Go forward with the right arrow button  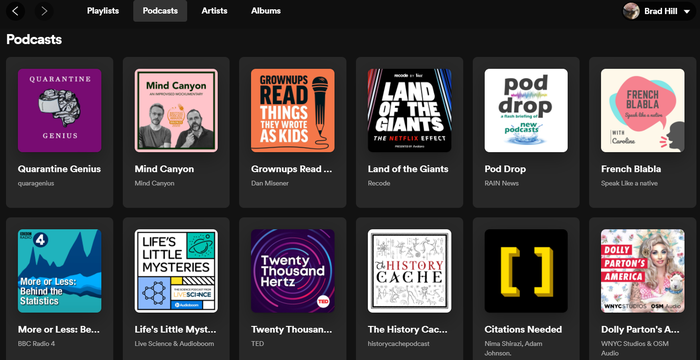click(x=44, y=11)
